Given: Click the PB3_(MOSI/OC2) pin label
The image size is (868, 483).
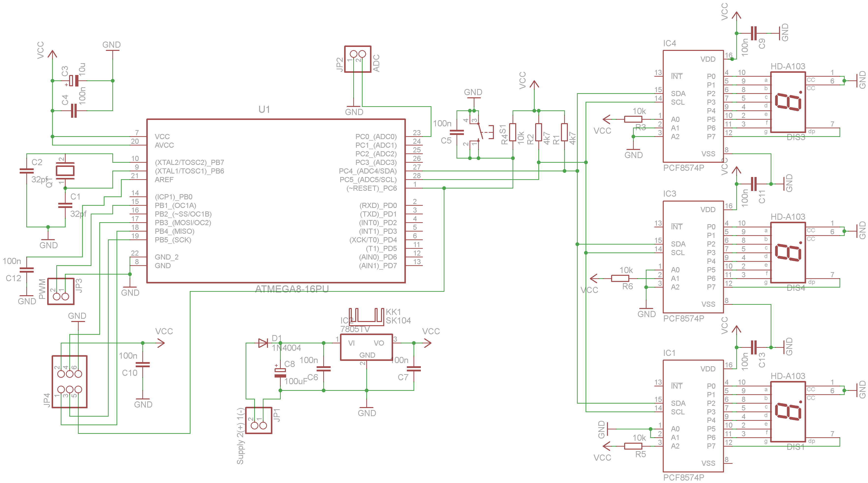Looking at the screenshot, I should coord(183,223).
